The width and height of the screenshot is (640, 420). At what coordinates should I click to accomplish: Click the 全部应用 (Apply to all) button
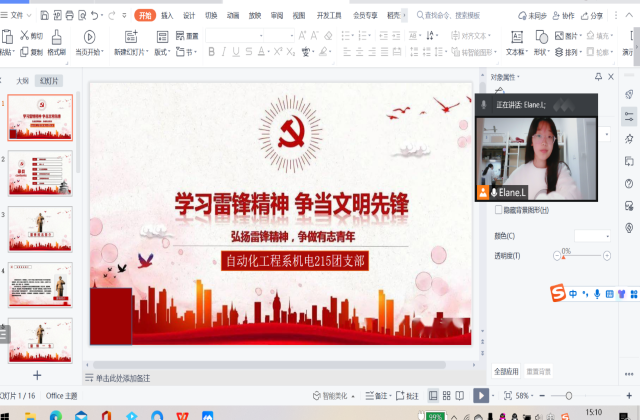click(505, 371)
